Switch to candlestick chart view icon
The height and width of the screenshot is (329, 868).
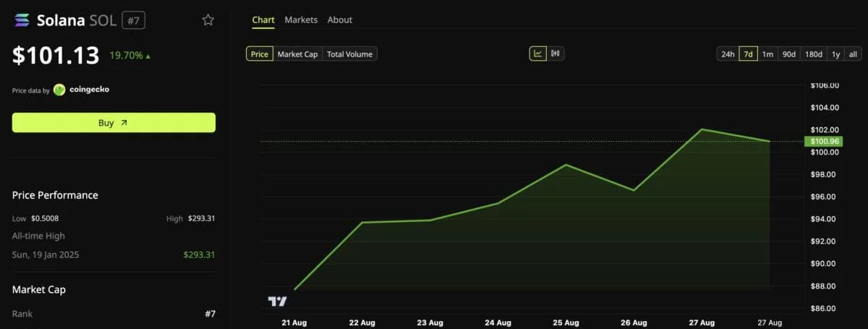[x=556, y=54]
